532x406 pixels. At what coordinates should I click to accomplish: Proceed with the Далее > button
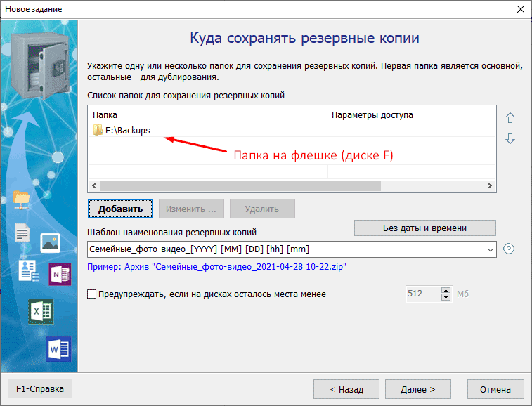pyautogui.click(x=418, y=389)
